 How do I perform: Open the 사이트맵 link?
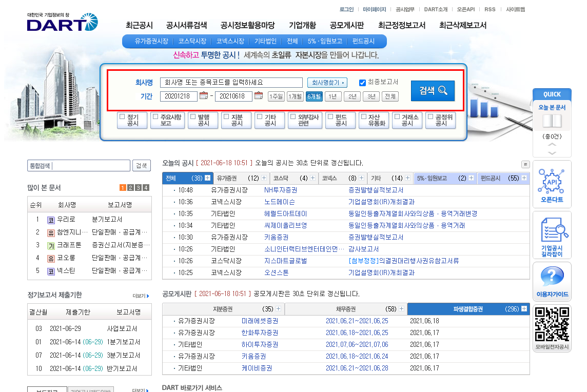click(515, 9)
